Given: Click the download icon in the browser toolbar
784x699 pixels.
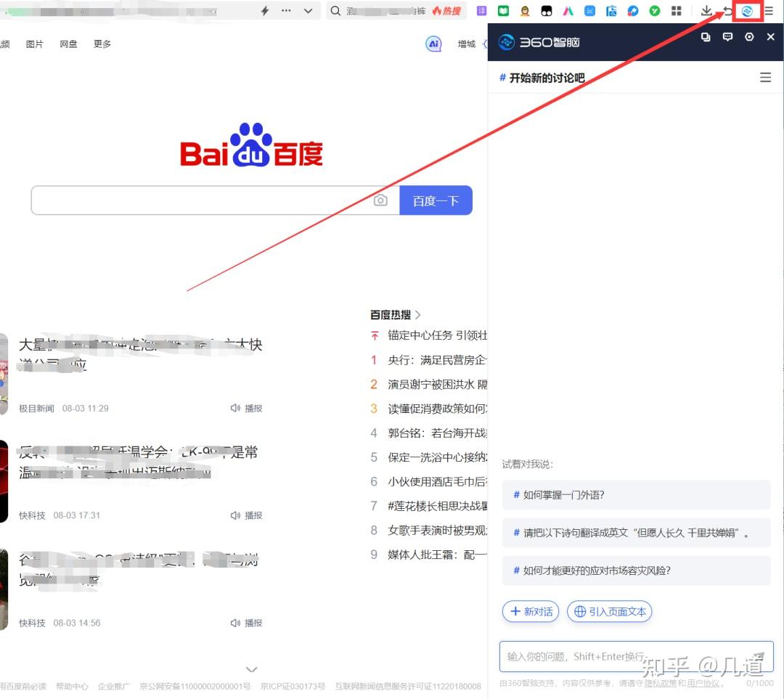Looking at the screenshot, I should (x=706, y=11).
